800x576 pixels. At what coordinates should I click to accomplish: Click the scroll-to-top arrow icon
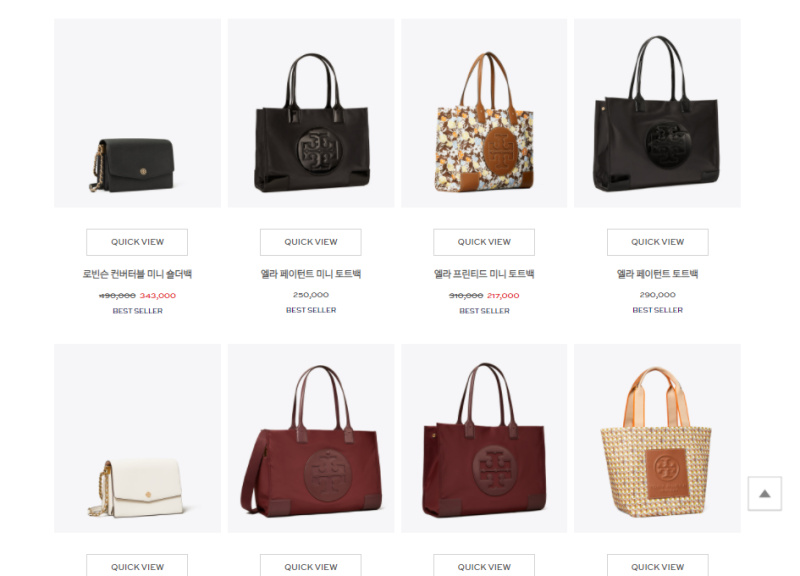click(x=764, y=493)
